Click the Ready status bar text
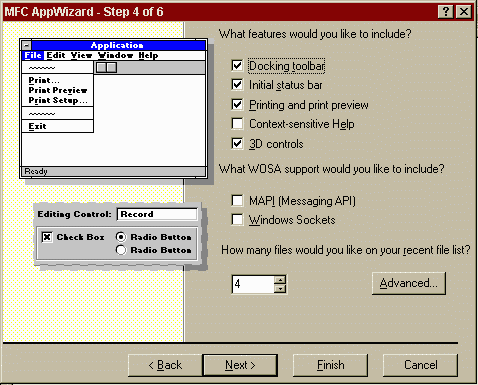The width and height of the screenshot is (478, 385). (36, 171)
